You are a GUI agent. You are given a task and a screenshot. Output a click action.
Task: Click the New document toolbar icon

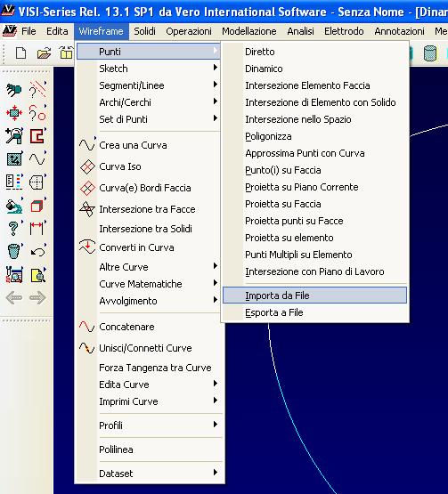(20, 53)
